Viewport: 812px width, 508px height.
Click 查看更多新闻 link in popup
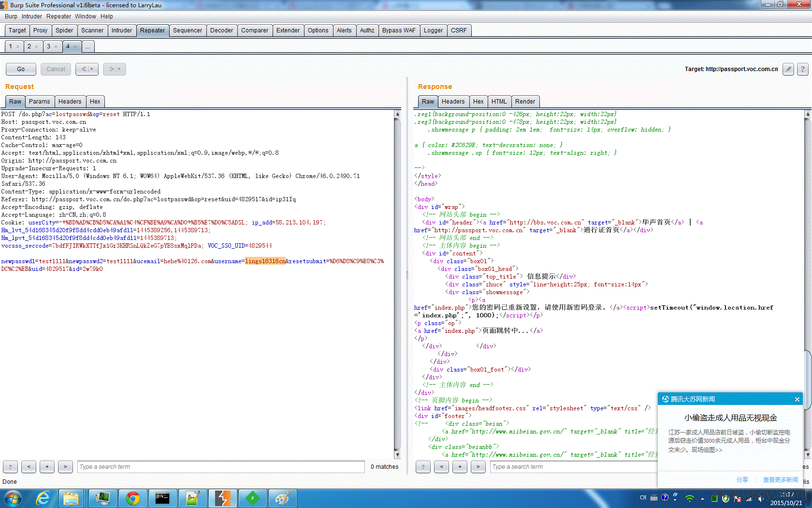781,480
